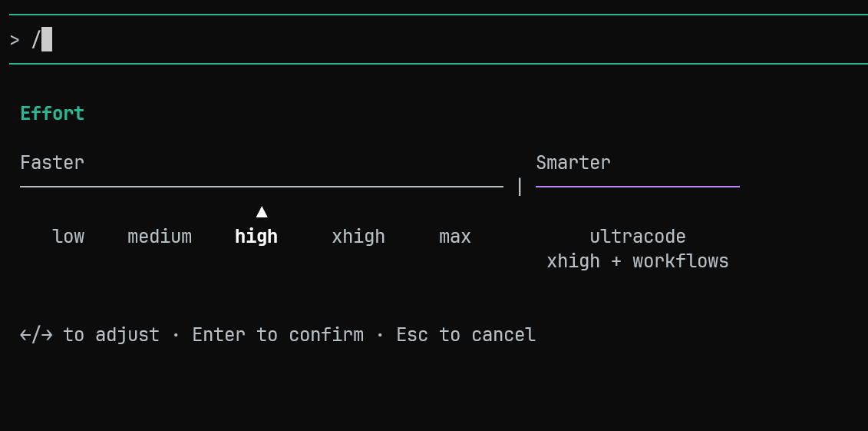Click the xhigh + workflows description
868x431 pixels.
pyautogui.click(x=638, y=261)
